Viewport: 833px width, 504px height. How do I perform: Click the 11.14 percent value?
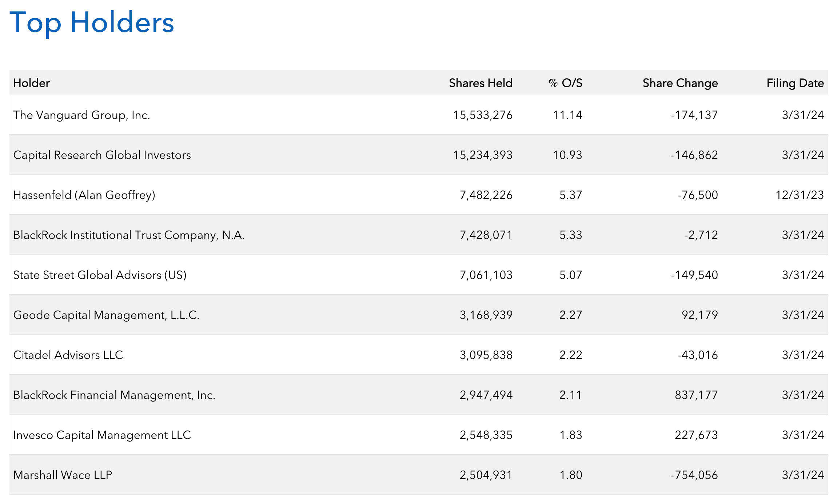567,115
